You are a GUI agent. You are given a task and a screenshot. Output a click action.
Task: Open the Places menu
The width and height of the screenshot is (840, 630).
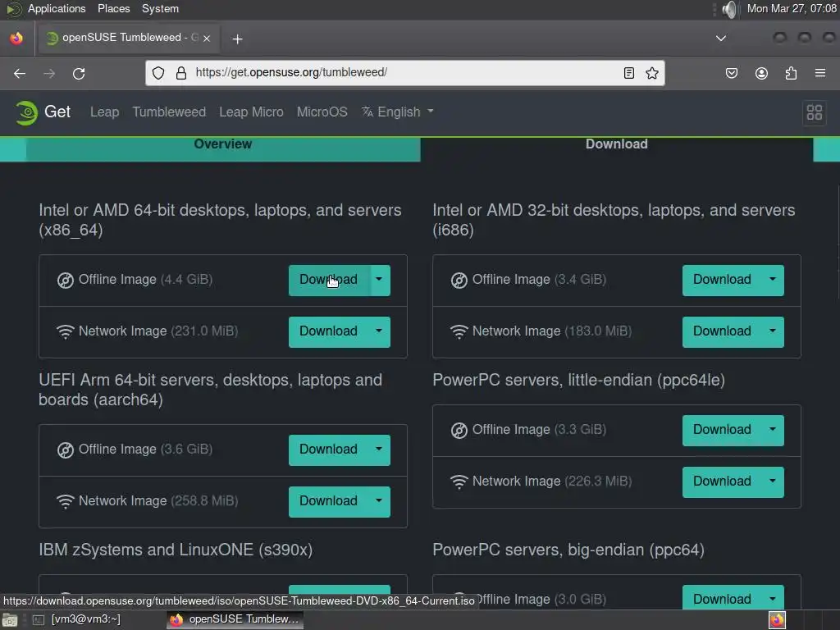(113, 8)
